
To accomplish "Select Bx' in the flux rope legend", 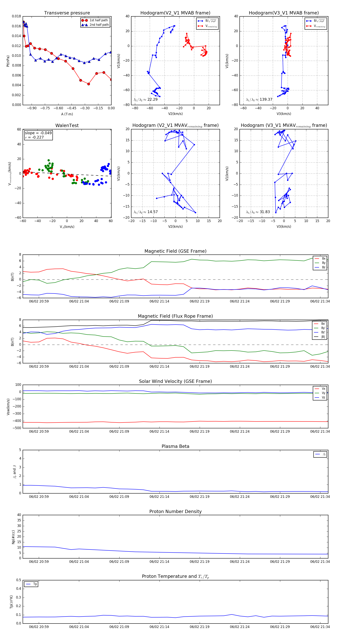I will tap(320, 324).
